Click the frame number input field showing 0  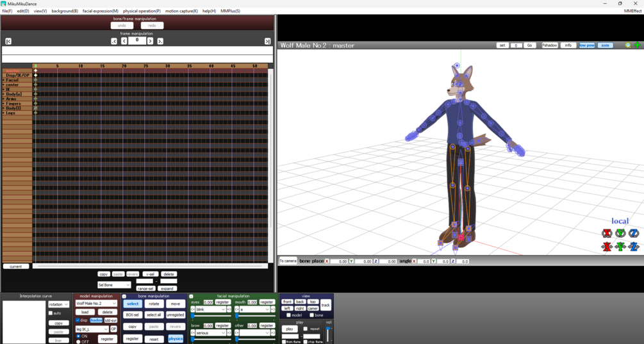click(x=137, y=40)
